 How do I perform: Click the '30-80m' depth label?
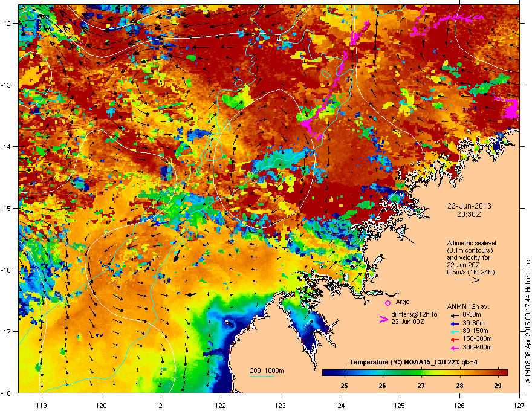[x=473, y=323]
